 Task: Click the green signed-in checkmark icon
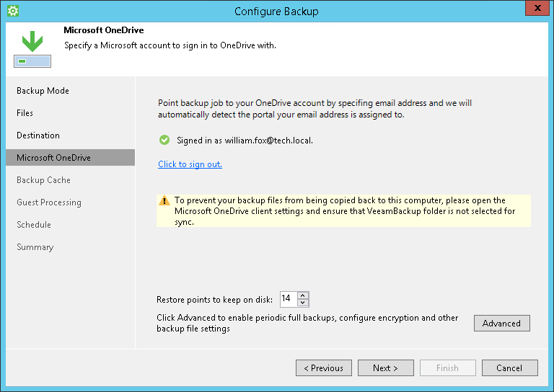pos(164,140)
